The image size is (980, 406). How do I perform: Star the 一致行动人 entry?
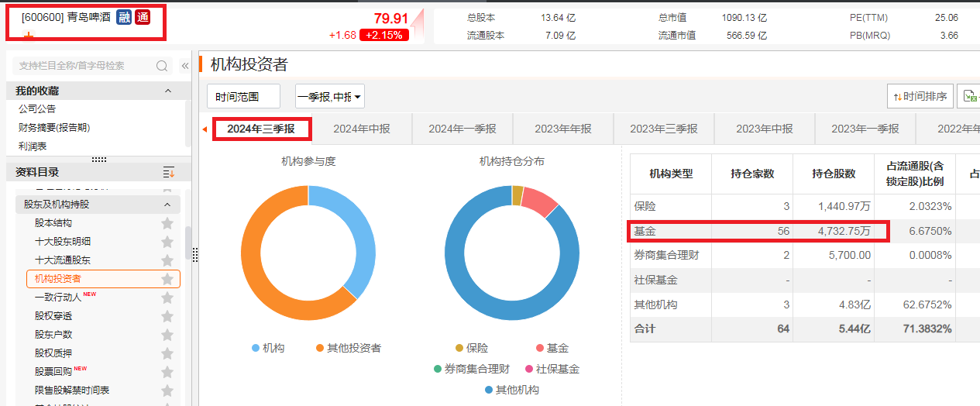[x=167, y=298]
